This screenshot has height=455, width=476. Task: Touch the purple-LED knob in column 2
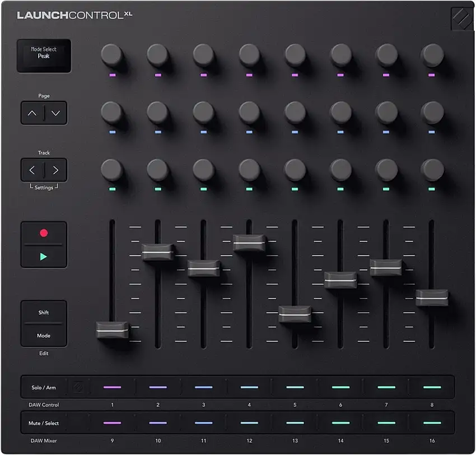[158, 55]
